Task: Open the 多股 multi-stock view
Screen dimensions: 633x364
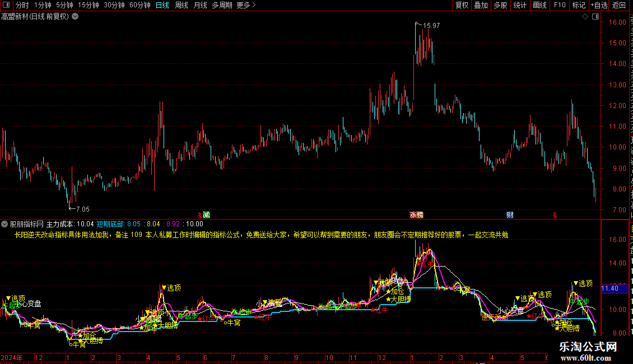Action: (500, 5)
